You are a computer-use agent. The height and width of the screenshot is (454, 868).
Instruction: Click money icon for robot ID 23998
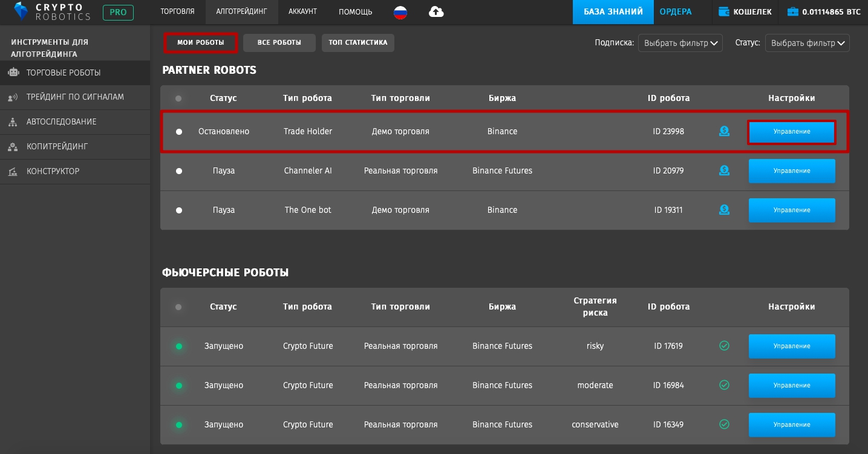[724, 131]
